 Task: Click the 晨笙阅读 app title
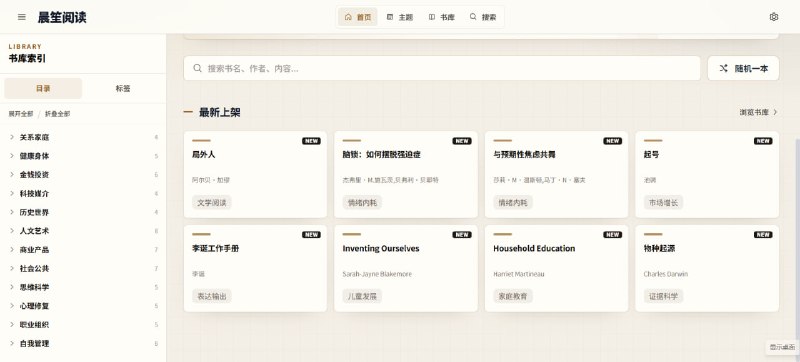pyautogui.click(x=62, y=17)
